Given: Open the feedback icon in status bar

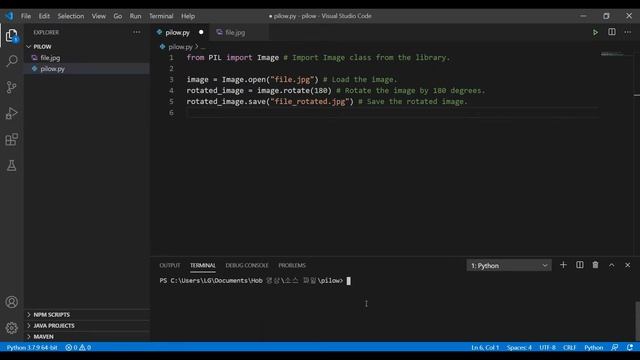Looking at the screenshot, I should click(615, 347).
